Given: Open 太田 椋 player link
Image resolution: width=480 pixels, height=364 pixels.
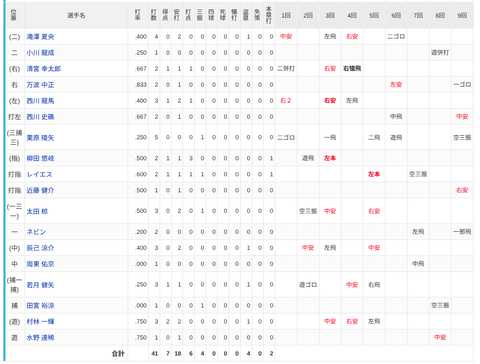Looking at the screenshot, I should click(x=37, y=211).
